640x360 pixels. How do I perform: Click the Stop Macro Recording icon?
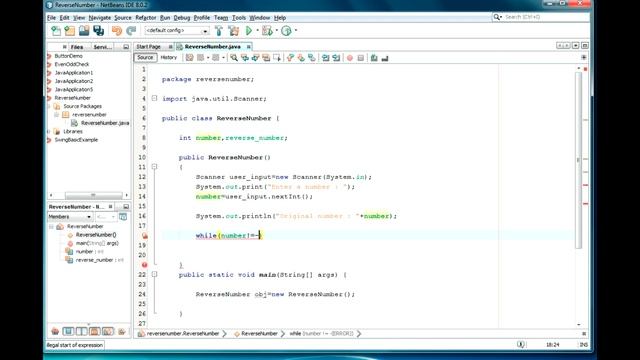point(361,58)
